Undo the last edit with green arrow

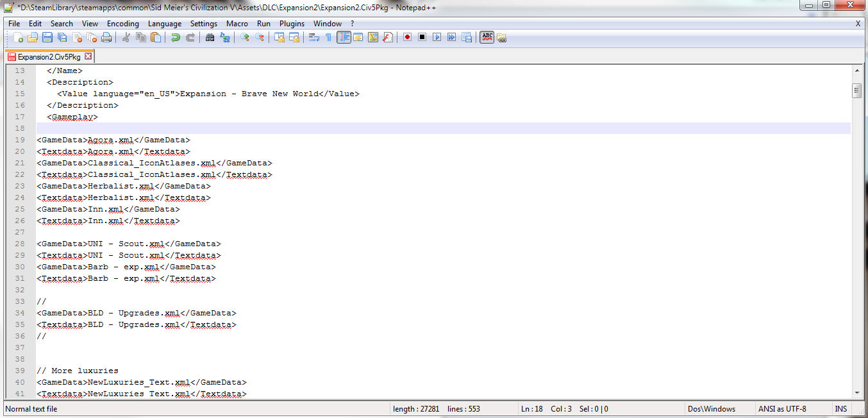pyautogui.click(x=175, y=37)
